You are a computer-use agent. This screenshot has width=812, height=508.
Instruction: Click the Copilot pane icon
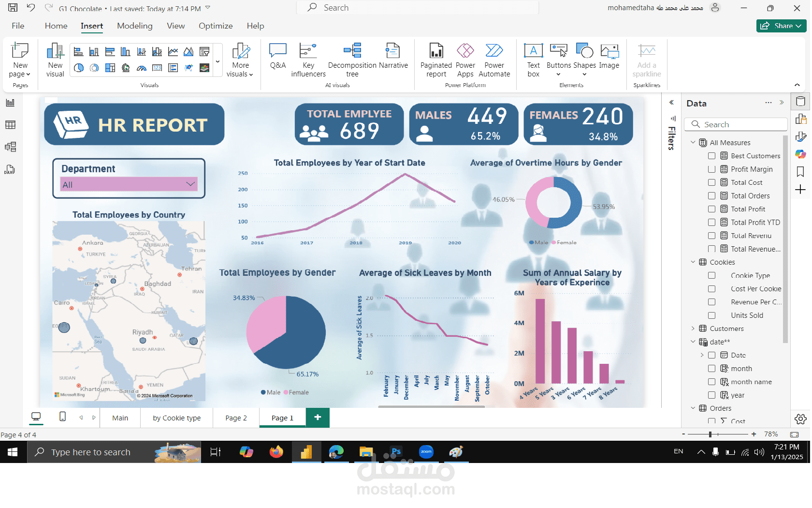800,154
